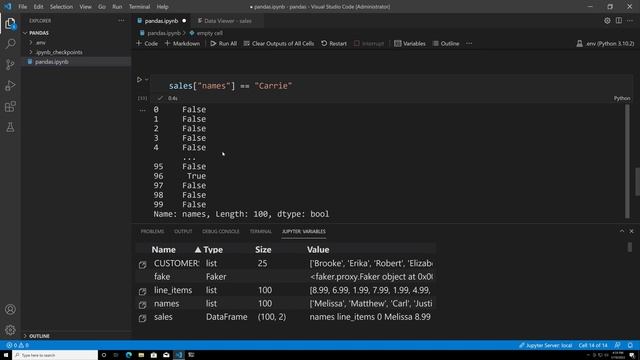The width and height of the screenshot is (640, 360).
Task: Open the notifications bell in status bar
Action: pos(630,345)
